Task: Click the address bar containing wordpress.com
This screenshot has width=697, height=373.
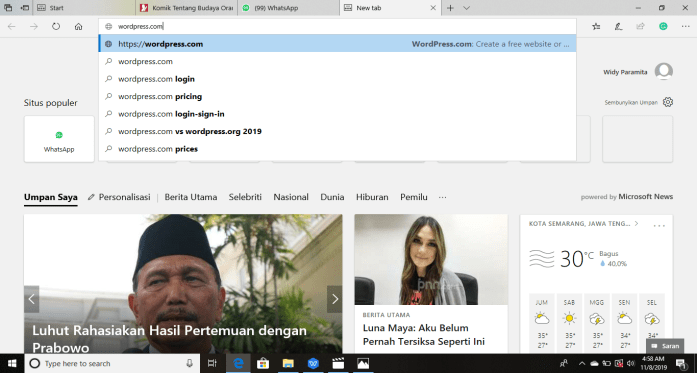Action: (x=337, y=26)
